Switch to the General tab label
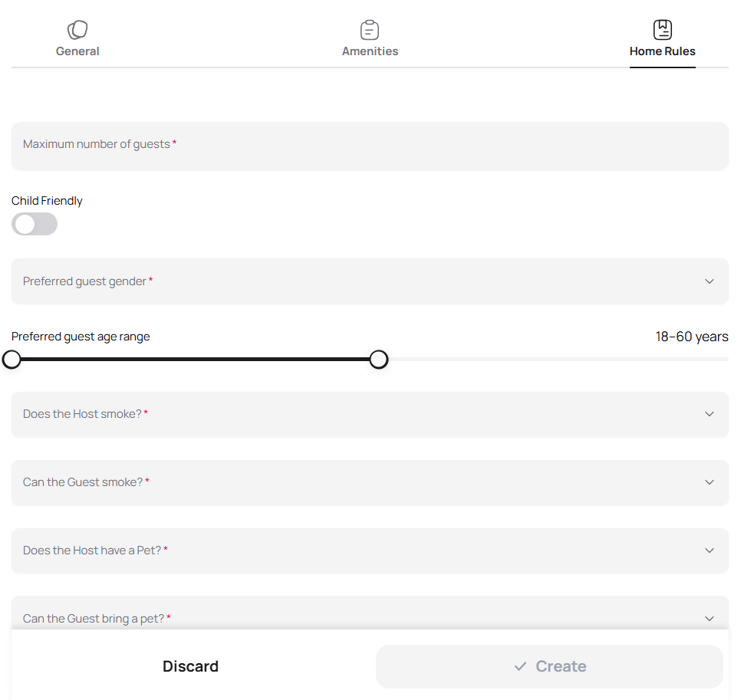This screenshot has height=700, width=754. tap(77, 51)
